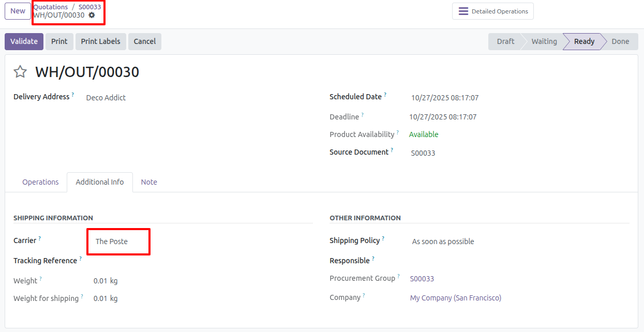Click help tooltip next to Shipping Policy
Viewport: 644px width, 332px height.
384,238
